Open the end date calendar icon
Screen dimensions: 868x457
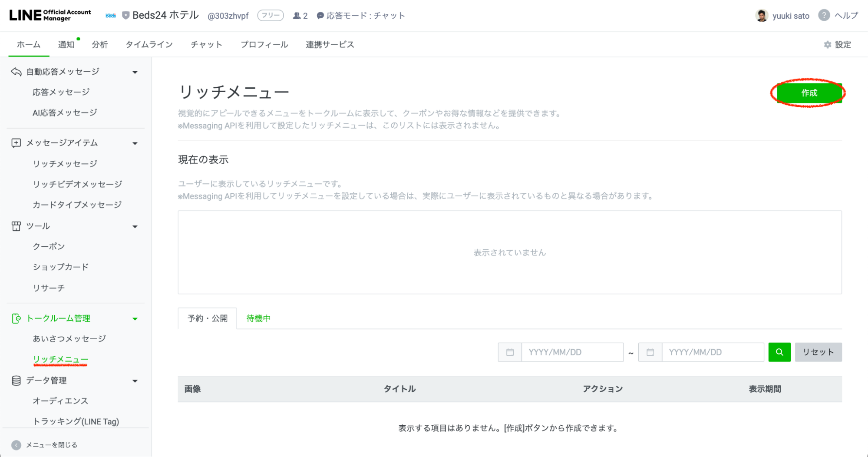pos(650,352)
